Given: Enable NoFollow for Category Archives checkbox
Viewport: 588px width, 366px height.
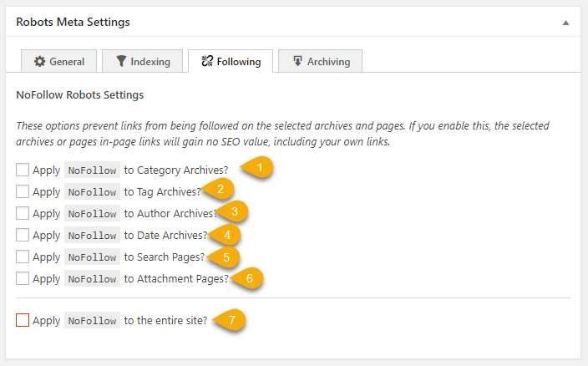Looking at the screenshot, I should point(23,170).
